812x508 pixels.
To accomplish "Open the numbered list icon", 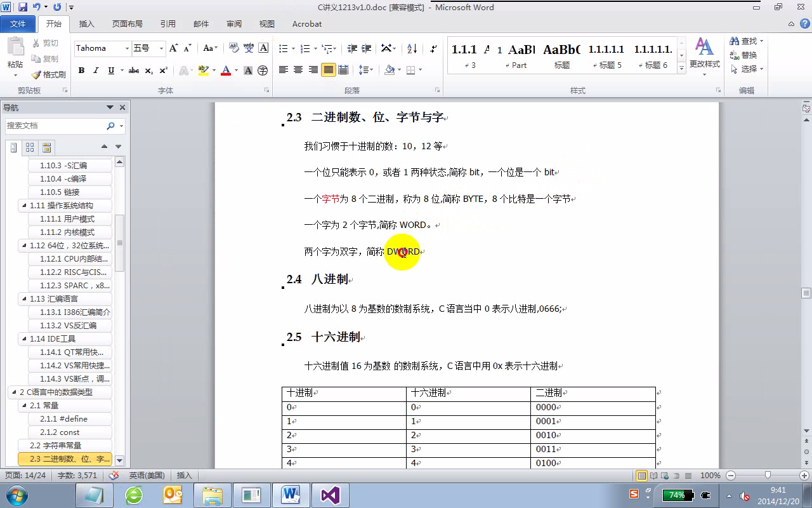I will click(305, 48).
